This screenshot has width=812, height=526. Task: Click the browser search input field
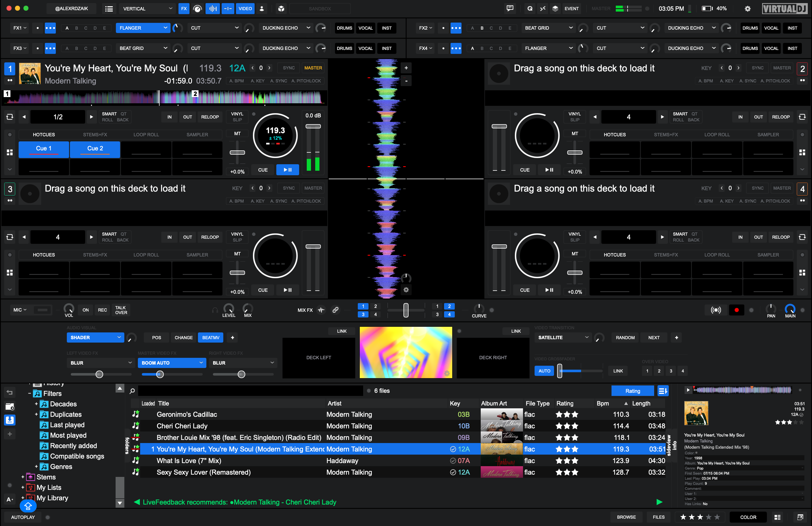250,391
